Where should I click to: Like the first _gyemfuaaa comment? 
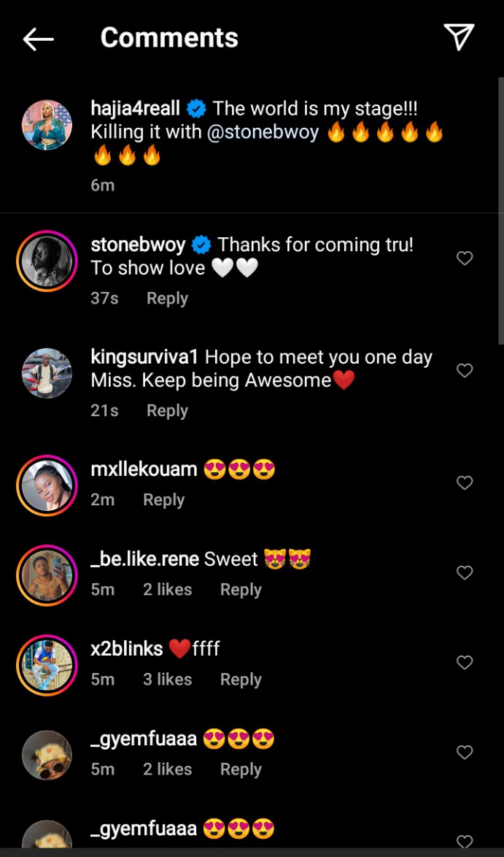465,753
